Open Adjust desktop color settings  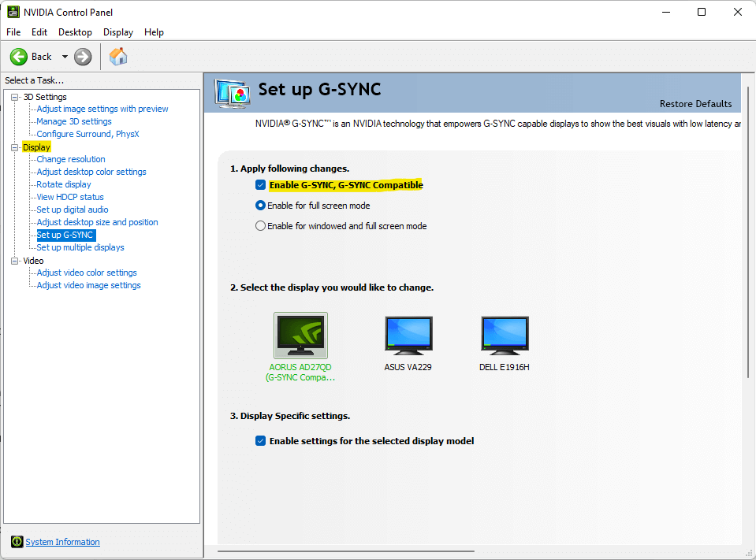91,172
